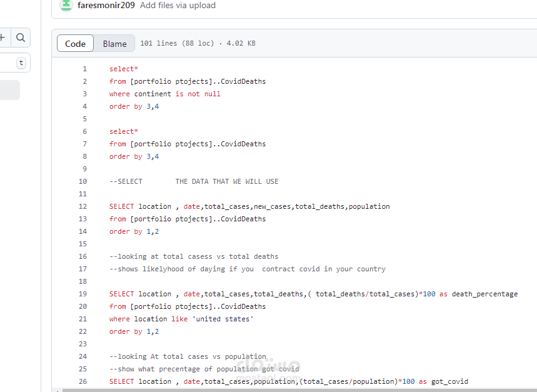537x392 pixels.
Task: Click the faresmonir209 avatar icon
Action: pos(66,5)
